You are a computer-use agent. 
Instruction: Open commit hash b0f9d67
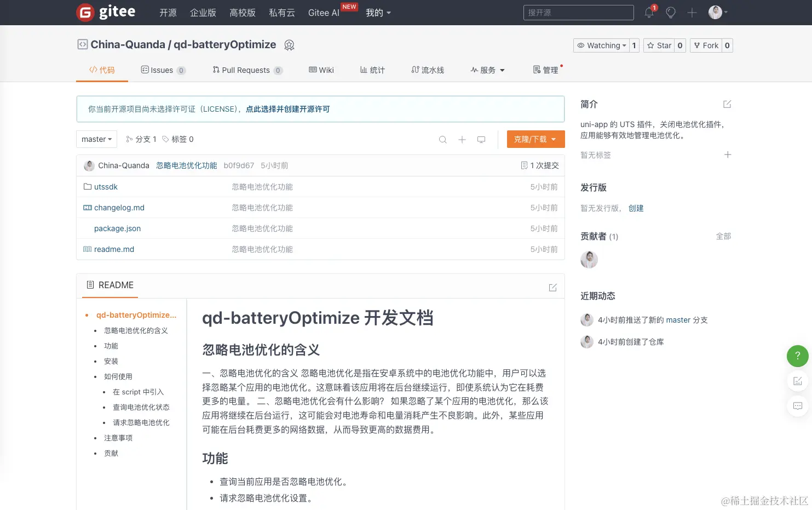coord(239,165)
